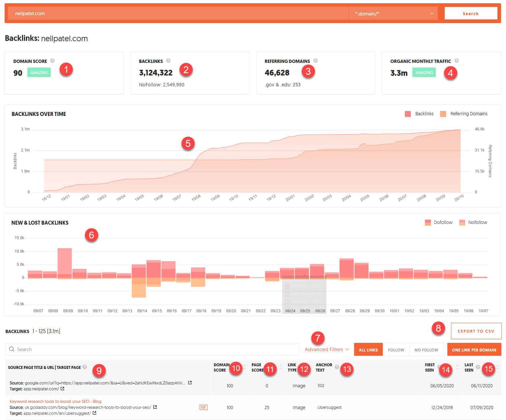The image size is (506, 420).
Task: Open the 'Keyword research tools to boost your SEO' link
Action: coord(55,401)
